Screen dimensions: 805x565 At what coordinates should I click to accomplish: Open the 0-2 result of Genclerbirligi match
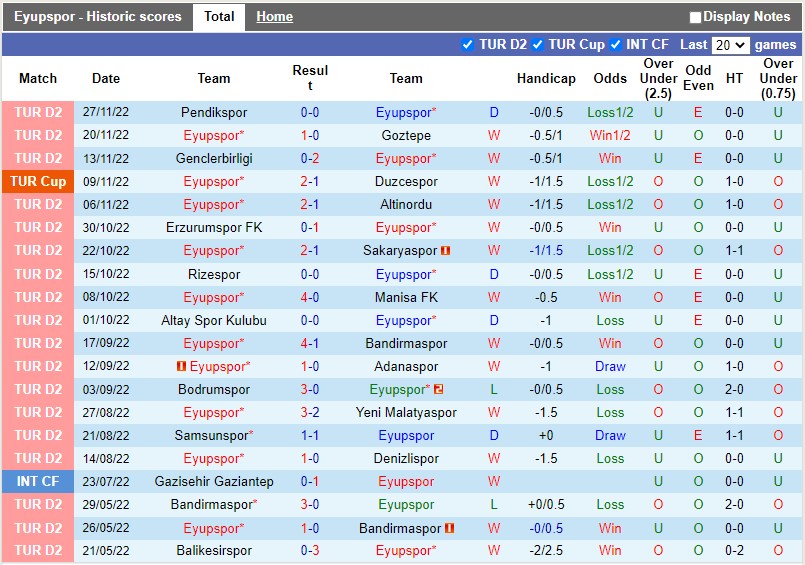(x=310, y=158)
